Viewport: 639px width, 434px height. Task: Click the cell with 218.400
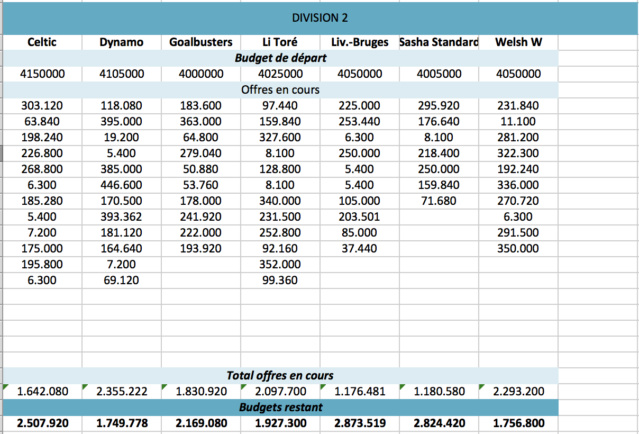coord(439,153)
